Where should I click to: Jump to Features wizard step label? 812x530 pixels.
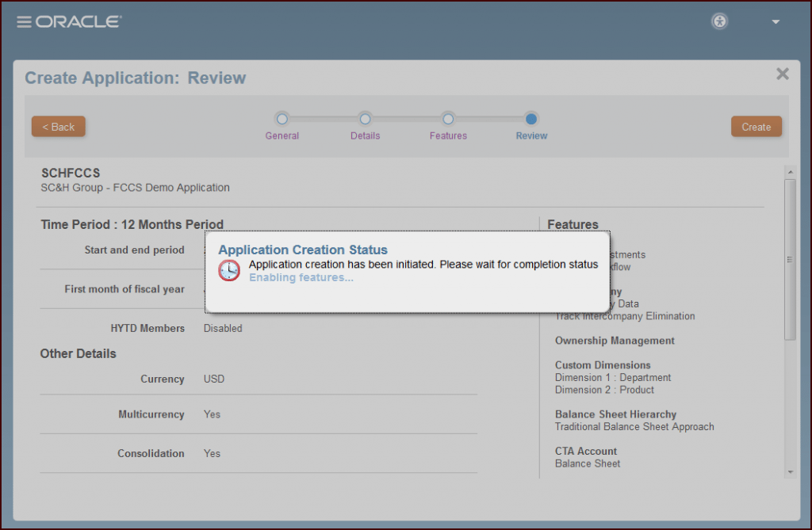click(448, 135)
